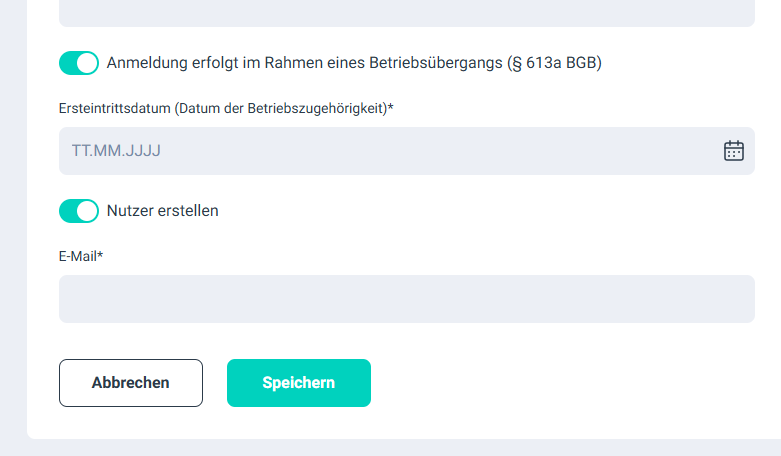Click the gray page background below the form
Viewport: 781px width, 456px height.
point(400,448)
